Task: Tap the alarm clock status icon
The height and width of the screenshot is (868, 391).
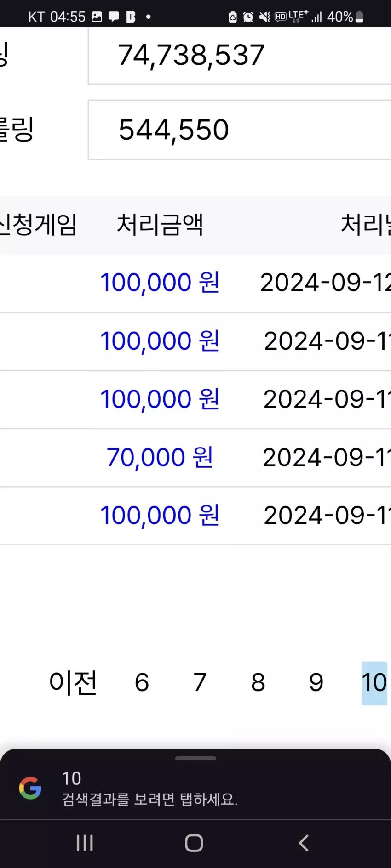Action: 248,17
